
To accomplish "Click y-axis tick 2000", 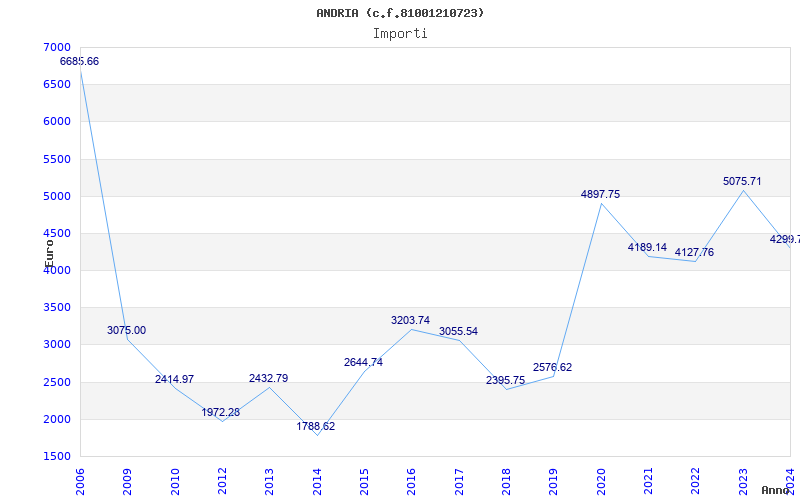I will pos(57,419).
